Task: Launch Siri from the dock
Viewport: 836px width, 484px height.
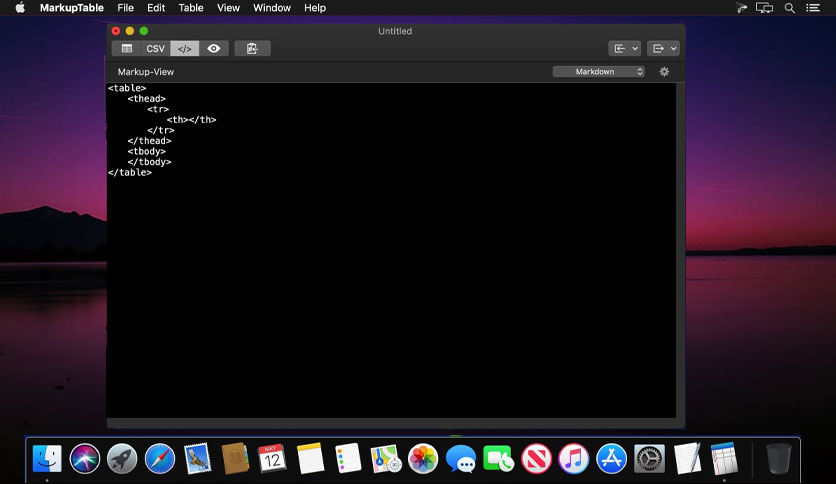Action: click(84, 458)
